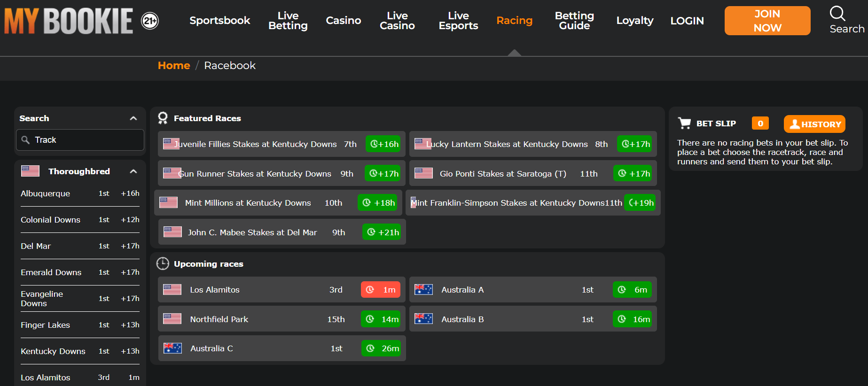Screen dimensions: 868x386
Task: Click the Featured Races ribbon icon
Action: pos(163,118)
